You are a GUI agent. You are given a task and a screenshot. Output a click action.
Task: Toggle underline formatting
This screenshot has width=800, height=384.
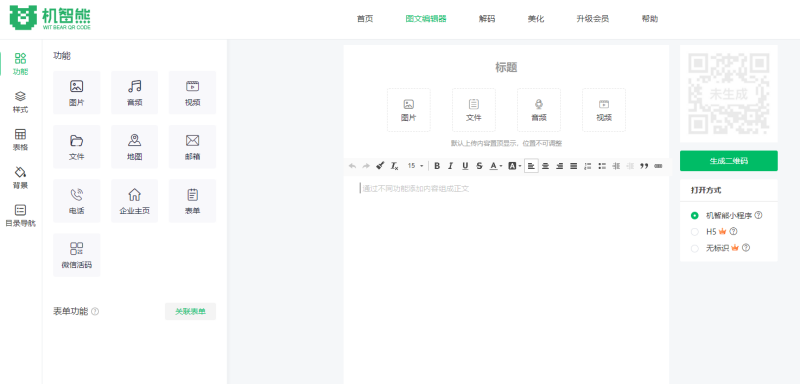tap(465, 166)
